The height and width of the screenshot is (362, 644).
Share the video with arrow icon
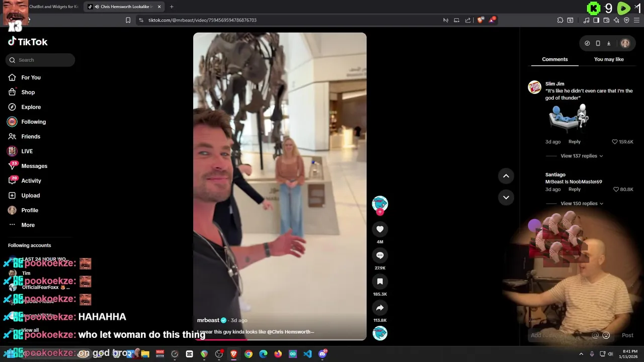pos(380,308)
